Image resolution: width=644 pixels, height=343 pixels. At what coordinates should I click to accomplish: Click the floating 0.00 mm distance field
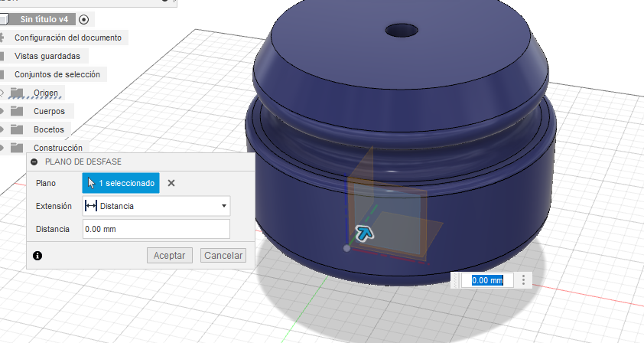point(487,280)
